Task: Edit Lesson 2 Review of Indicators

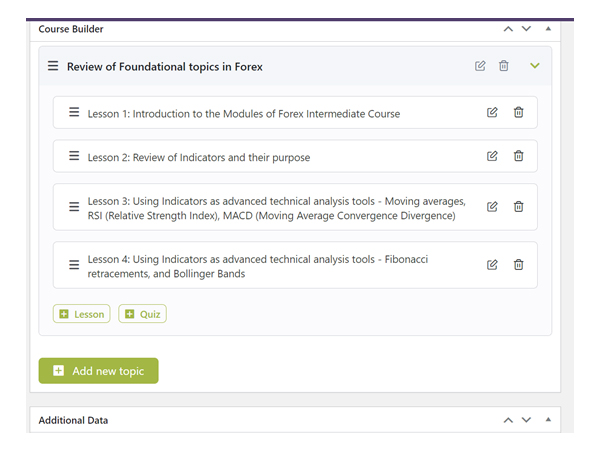Action: pos(492,156)
